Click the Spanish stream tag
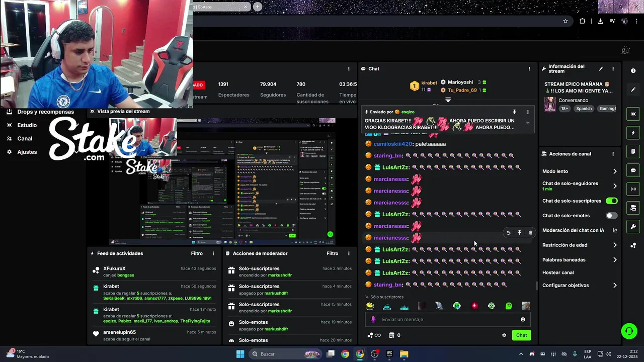 coord(584,109)
